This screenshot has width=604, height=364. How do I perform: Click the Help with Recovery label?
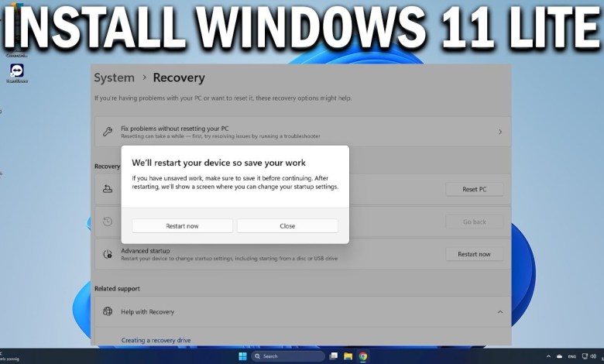coord(148,312)
